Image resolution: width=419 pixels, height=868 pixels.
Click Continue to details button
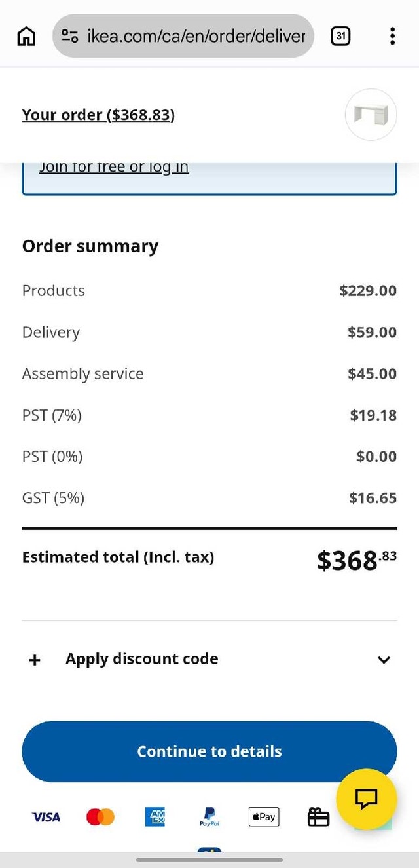coord(209,751)
